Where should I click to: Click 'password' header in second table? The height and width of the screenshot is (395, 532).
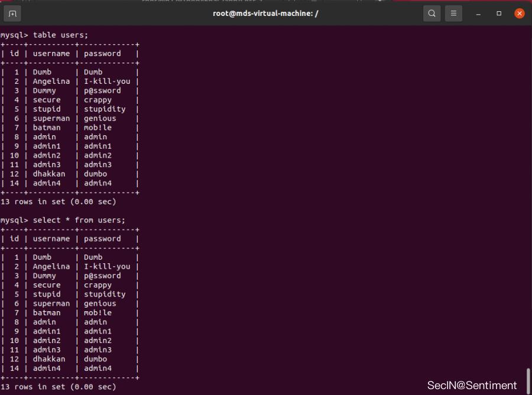[102, 239]
